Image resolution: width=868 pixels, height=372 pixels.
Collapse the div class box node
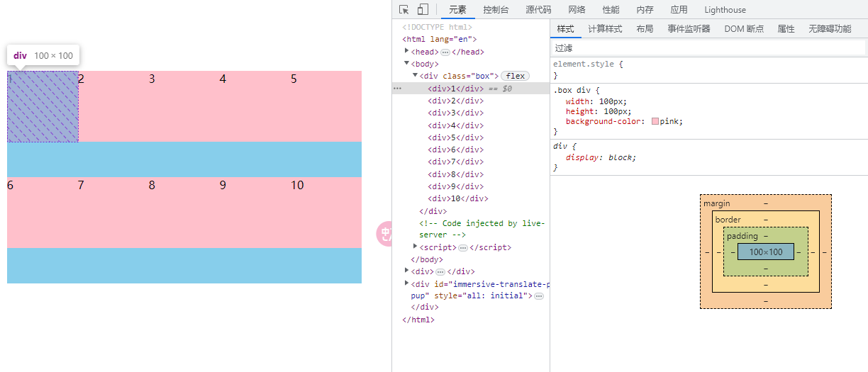416,75
